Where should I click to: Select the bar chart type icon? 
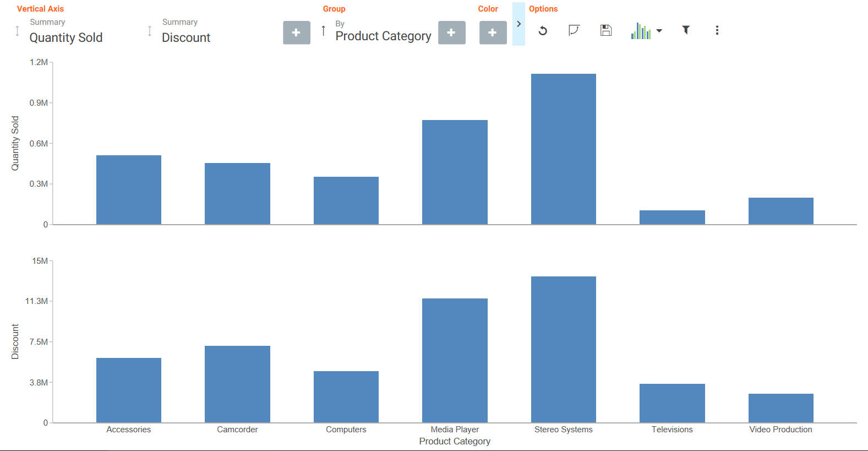(x=641, y=31)
